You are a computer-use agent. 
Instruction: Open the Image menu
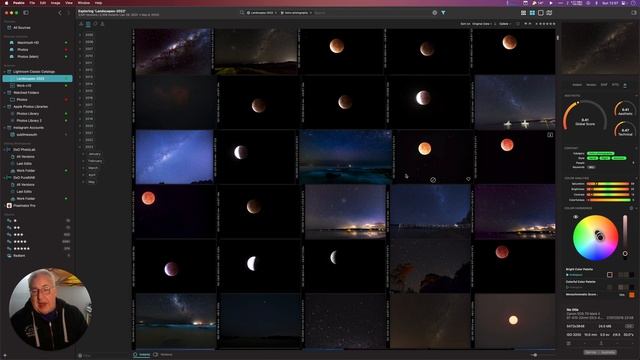(56, 3)
